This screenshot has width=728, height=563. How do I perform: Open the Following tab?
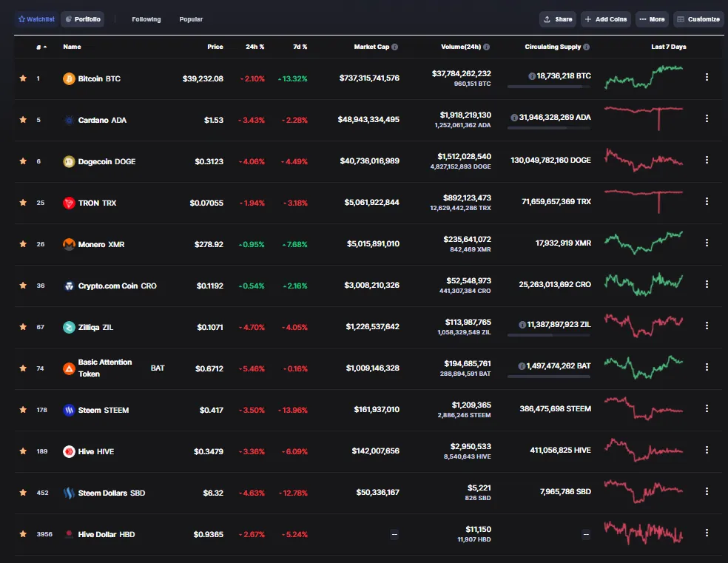point(146,19)
